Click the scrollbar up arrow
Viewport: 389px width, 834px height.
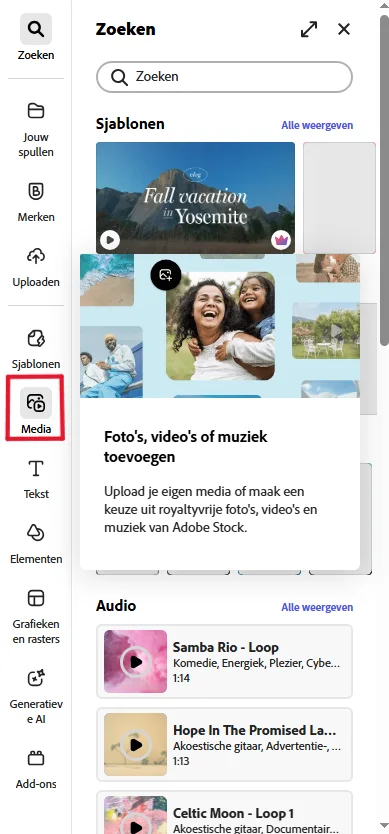[x=384, y=6]
